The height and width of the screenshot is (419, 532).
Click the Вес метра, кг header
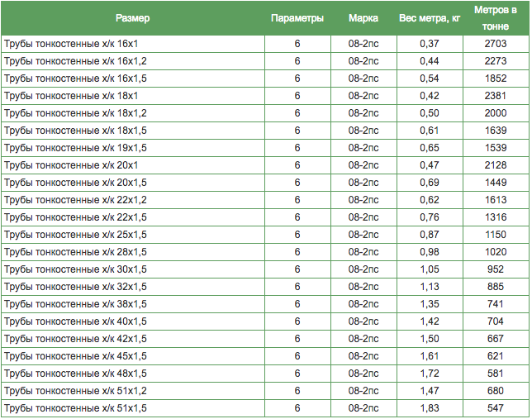pyautogui.click(x=430, y=18)
